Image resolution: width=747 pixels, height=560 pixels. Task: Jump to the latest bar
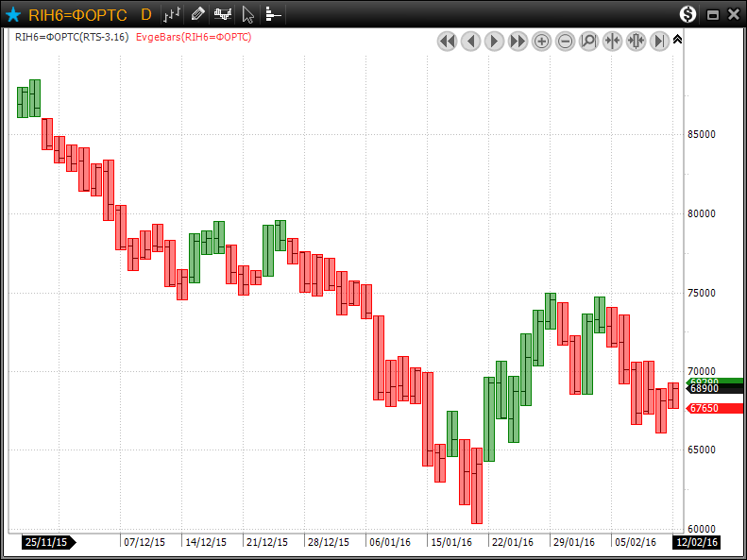click(x=659, y=41)
